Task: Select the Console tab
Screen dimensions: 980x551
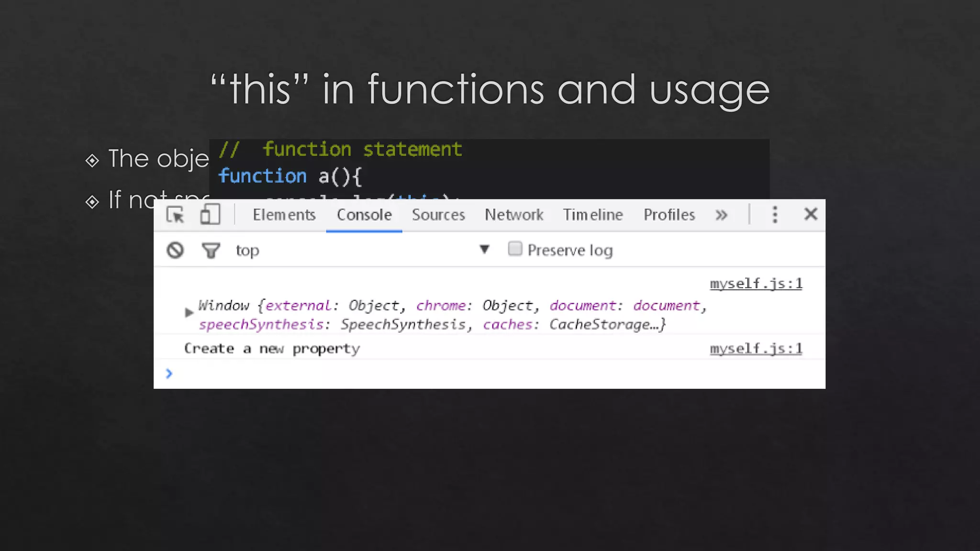Action: [x=364, y=215]
